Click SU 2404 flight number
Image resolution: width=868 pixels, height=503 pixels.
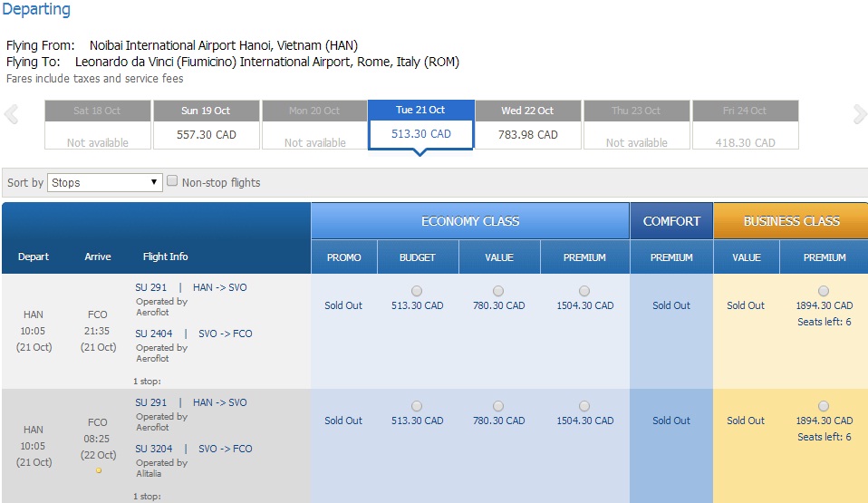click(x=154, y=334)
